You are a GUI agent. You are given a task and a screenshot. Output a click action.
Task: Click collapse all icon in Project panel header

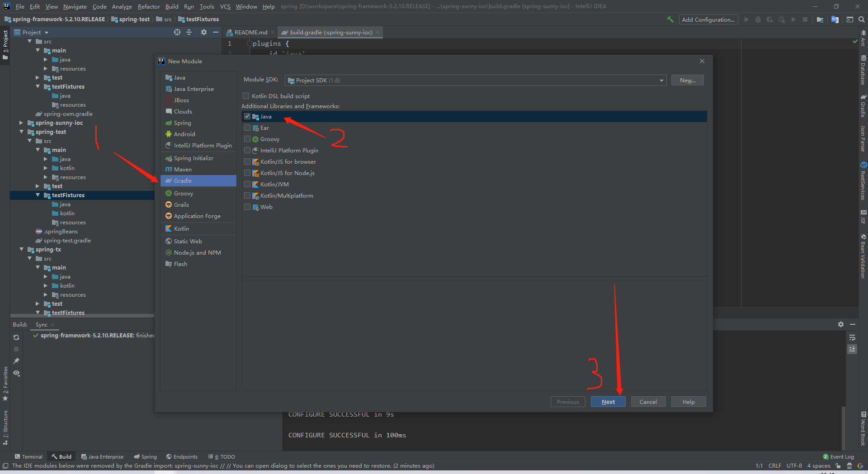[x=189, y=32]
